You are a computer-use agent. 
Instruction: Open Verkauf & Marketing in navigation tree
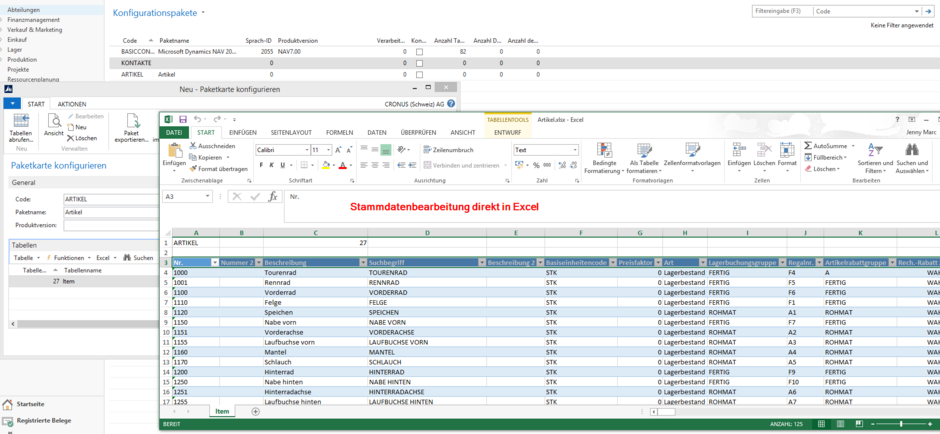click(34, 29)
